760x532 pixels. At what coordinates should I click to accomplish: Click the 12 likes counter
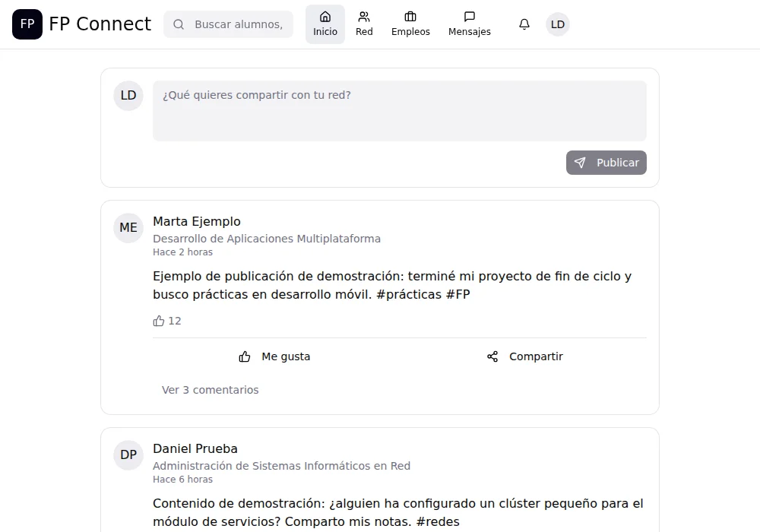[x=167, y=321]
